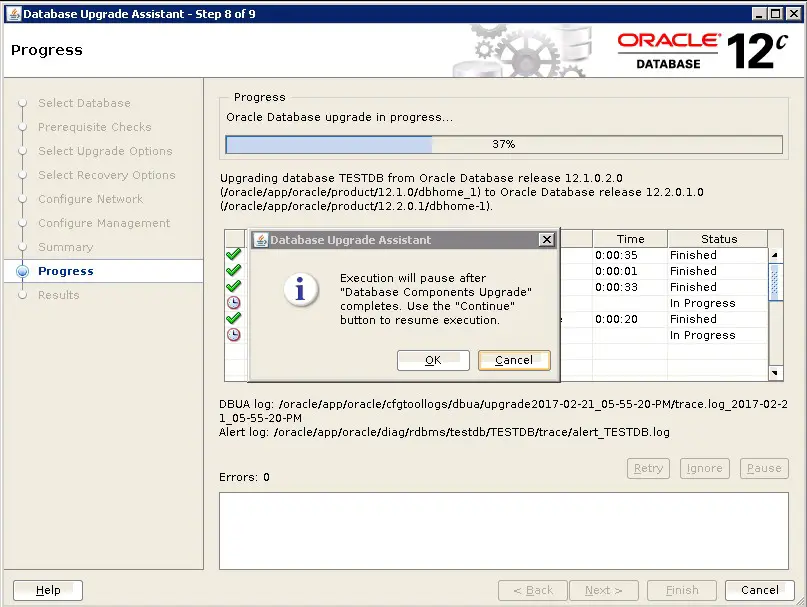Click the empty errors text area
The image size is (807, 607).
(504, 531)
